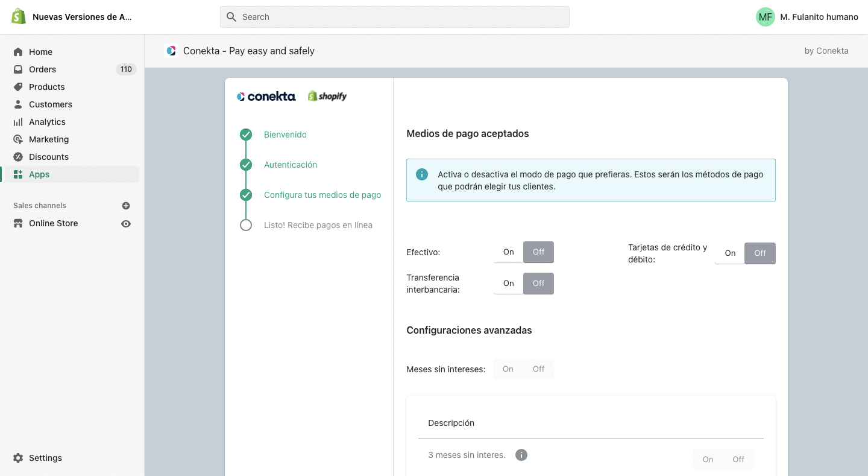Go to Configura tus medios de pago step
Viewport: 868px width, 476px height.
[x=322, y=195]
